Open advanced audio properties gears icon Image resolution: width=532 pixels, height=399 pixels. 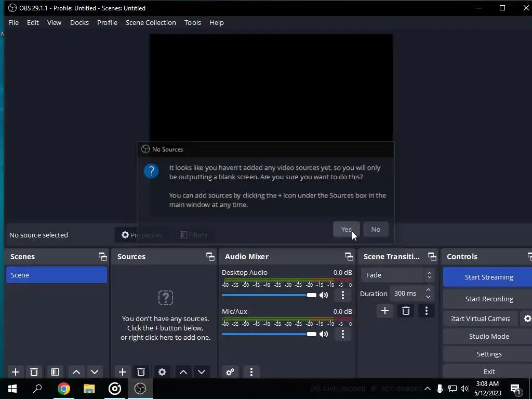pos(230,372)
